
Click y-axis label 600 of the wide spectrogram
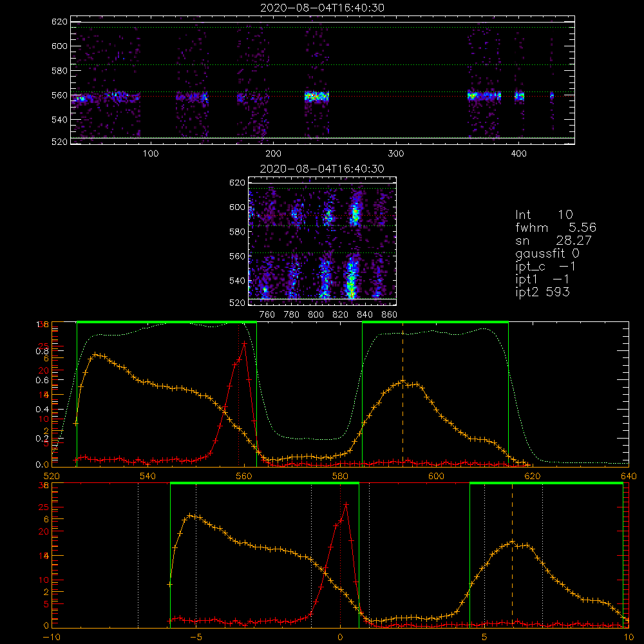pyautogui.click(x=59, y=46)
